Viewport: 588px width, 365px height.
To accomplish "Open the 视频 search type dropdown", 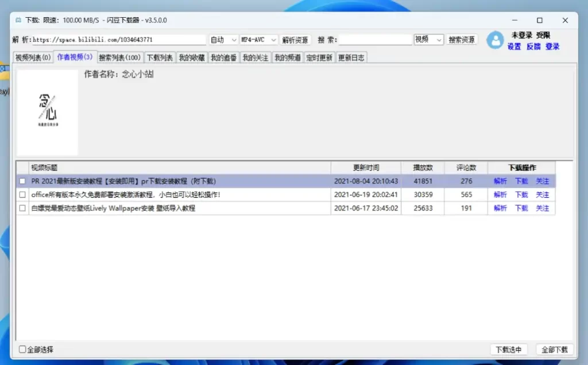I will (428, 40).
